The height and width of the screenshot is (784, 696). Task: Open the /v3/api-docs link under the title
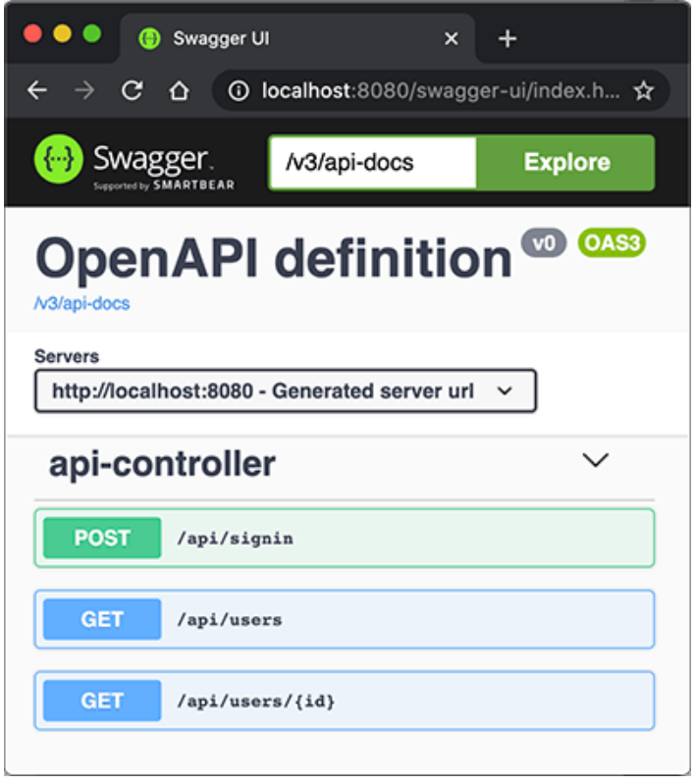tap(82, 303)
